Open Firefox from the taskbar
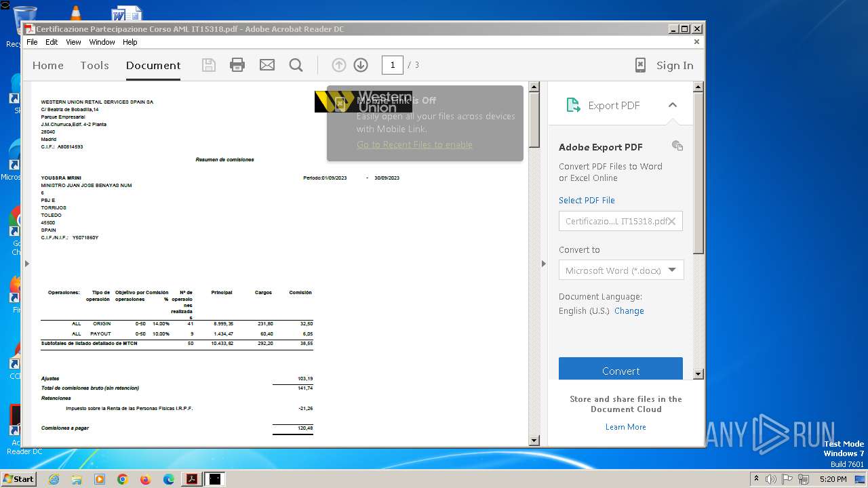This screenshot has width=868, height=488. (x=146, y=479)
